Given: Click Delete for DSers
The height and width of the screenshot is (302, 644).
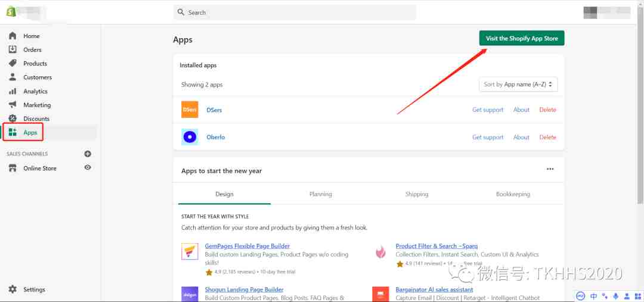Looking at the screenshot, I should tap(547, 110).
